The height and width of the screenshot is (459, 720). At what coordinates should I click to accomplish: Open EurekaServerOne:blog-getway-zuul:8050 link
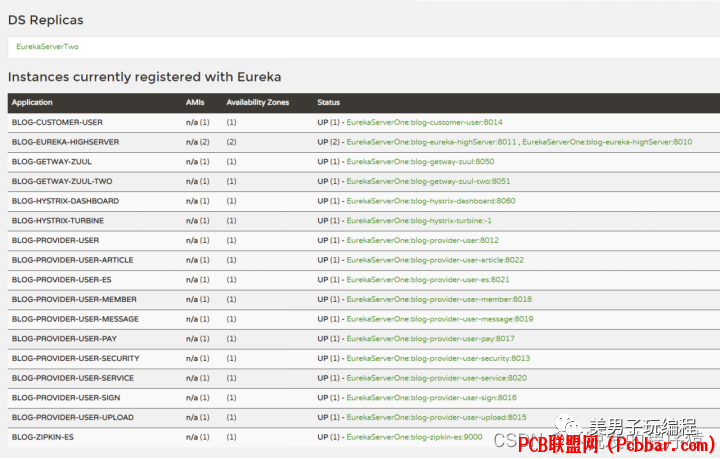pyautogui.click(x=420, y=162)
